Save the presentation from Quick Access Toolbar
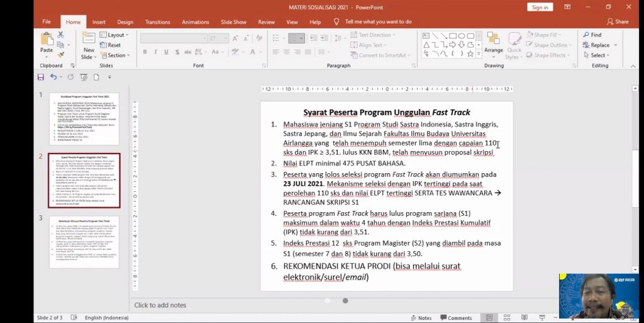 [41, 77]
